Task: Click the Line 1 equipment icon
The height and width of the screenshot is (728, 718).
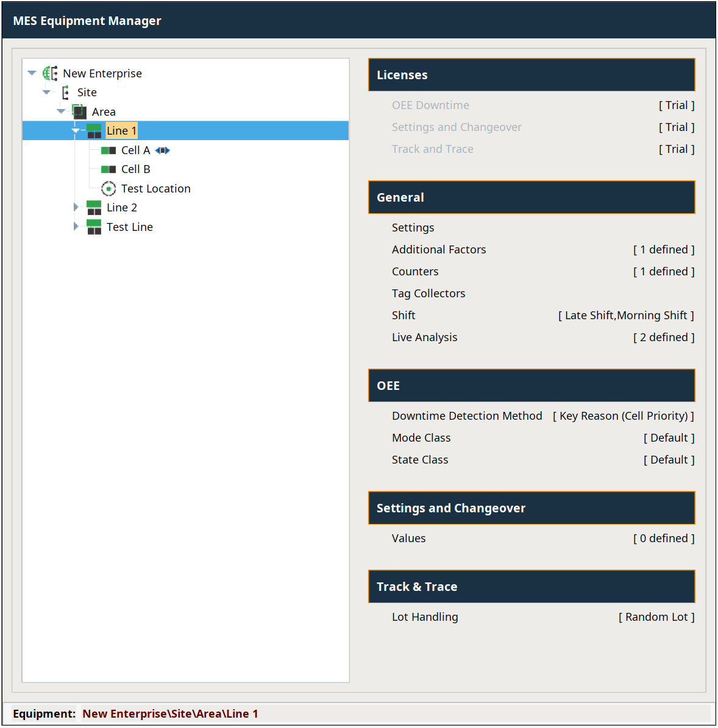Action: coord(94,131)
